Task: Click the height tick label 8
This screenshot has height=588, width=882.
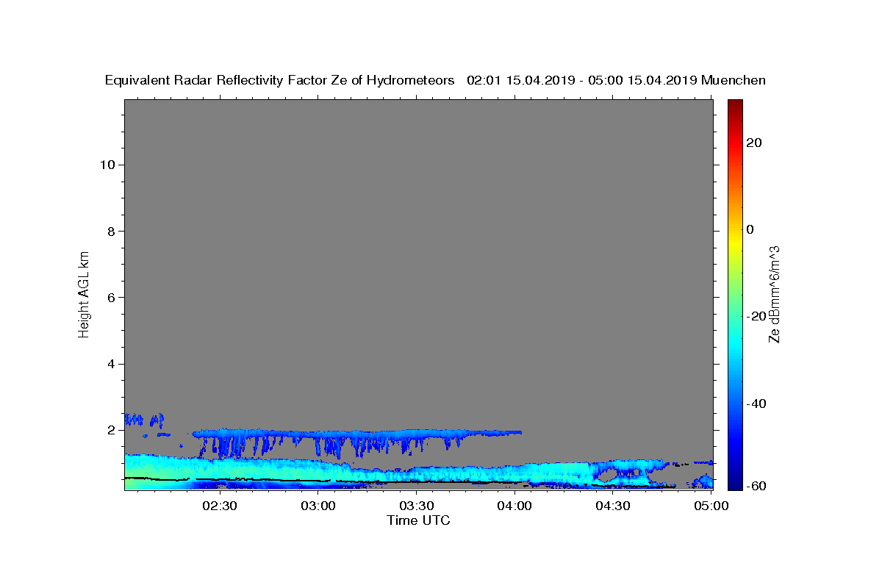Action: point(110,231)
